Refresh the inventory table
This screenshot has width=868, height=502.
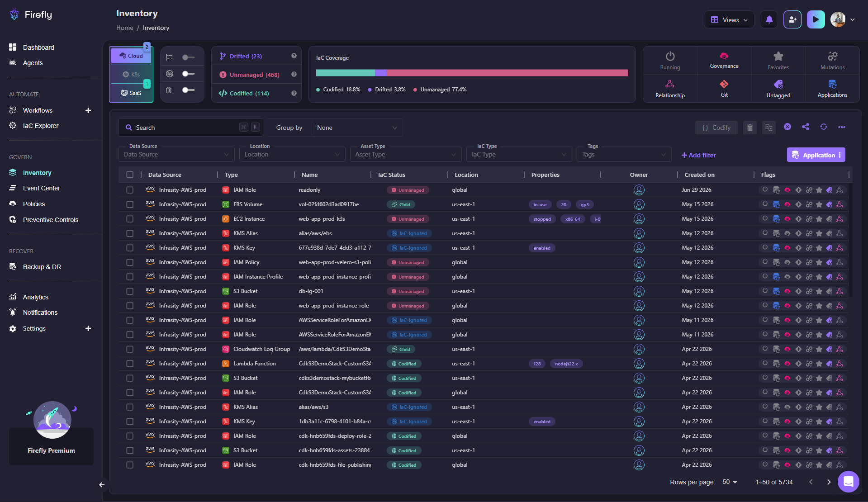click(823, 127)
